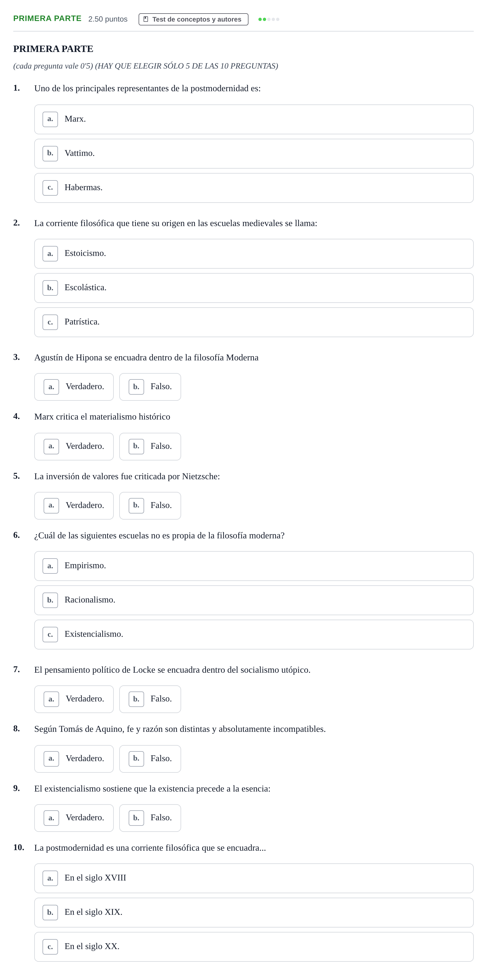Choose Existencialismo in question 6

(x=253, y=635)
